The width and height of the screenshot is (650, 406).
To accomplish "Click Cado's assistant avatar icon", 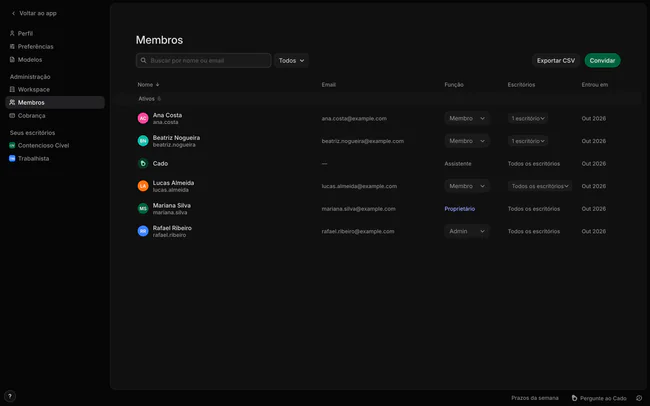I will [143, 163].
